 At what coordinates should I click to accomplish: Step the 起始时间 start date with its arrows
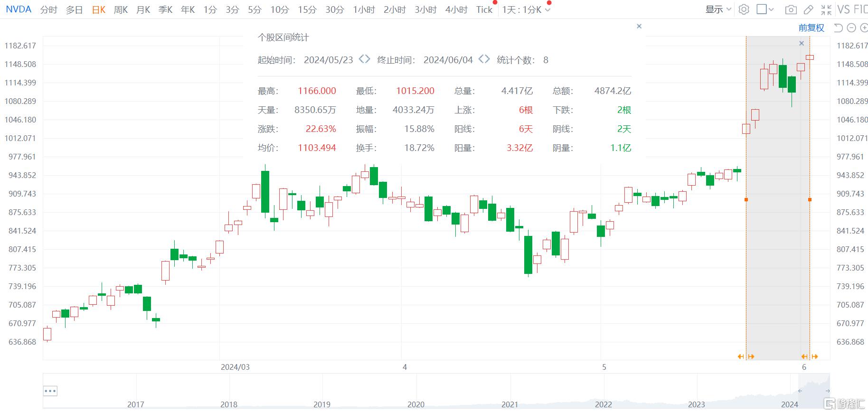[364, 59]
